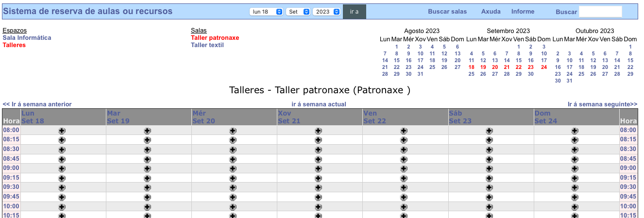This screenshot has width=644, height=218.
Task: Add booking Monday Set 18 at 09:00
Action: coord(62,168)
